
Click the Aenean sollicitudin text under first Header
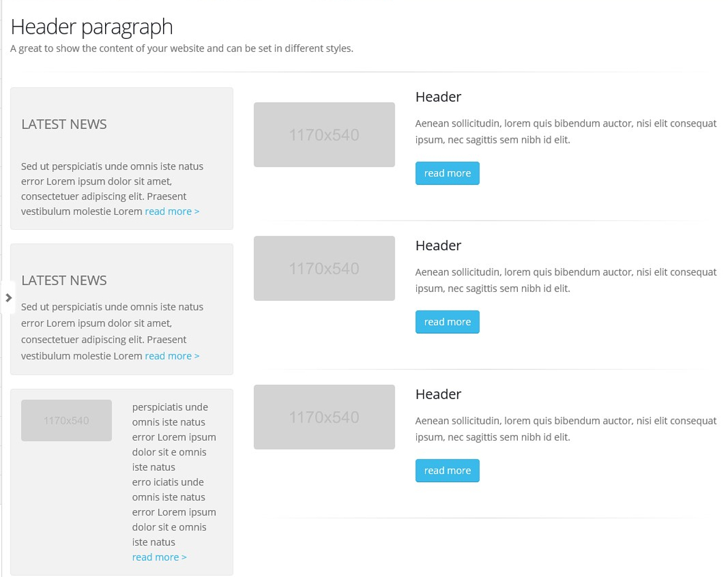pyautogui.click(x=566, y=131)
